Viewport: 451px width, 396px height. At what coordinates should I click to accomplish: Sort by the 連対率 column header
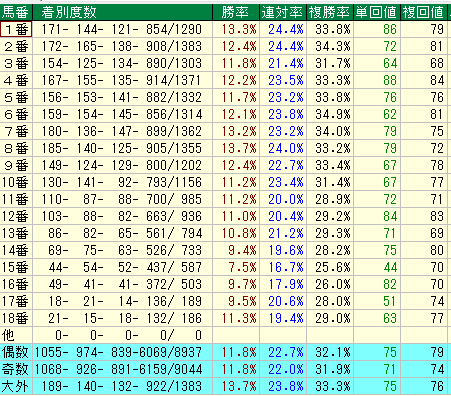tap(283, 12)
